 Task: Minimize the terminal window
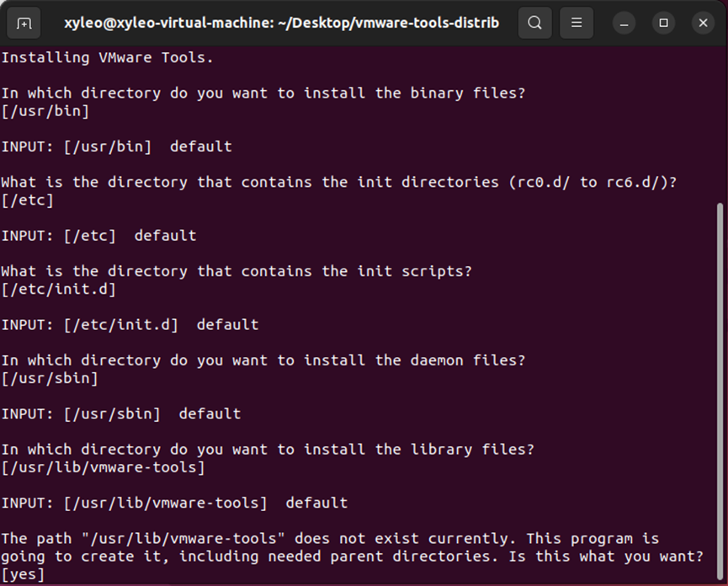(x=624, y=23)
